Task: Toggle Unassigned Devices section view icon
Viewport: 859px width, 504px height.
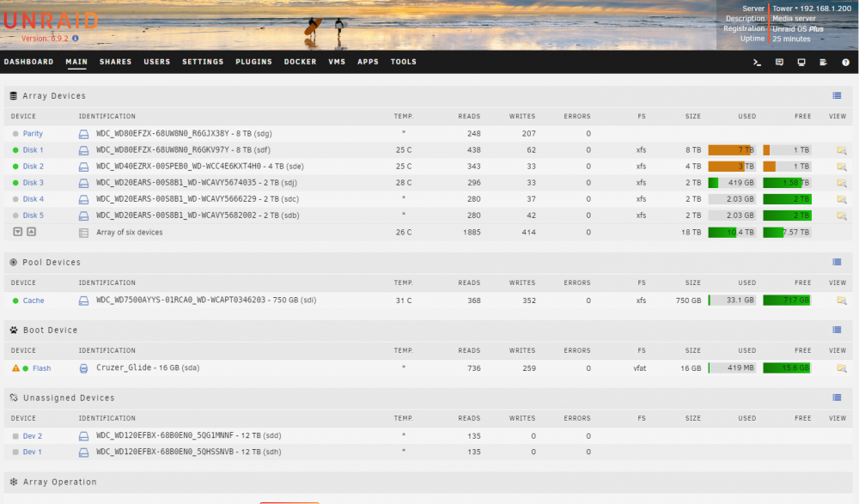Action: [837, 398]
